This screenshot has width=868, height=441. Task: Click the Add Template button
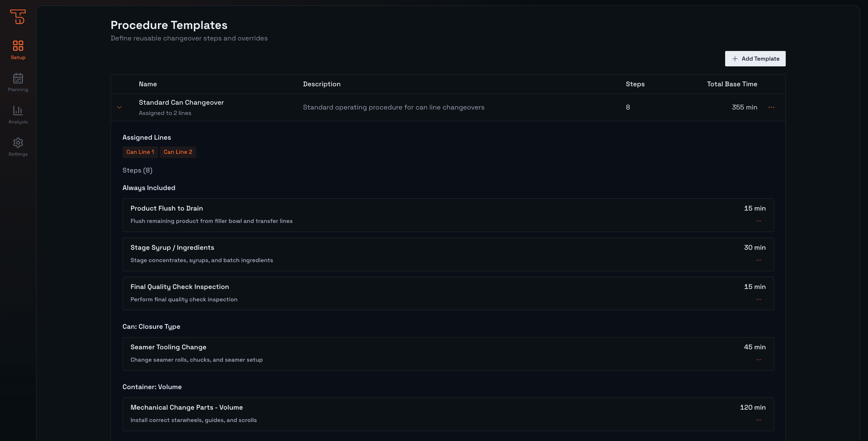755,59
